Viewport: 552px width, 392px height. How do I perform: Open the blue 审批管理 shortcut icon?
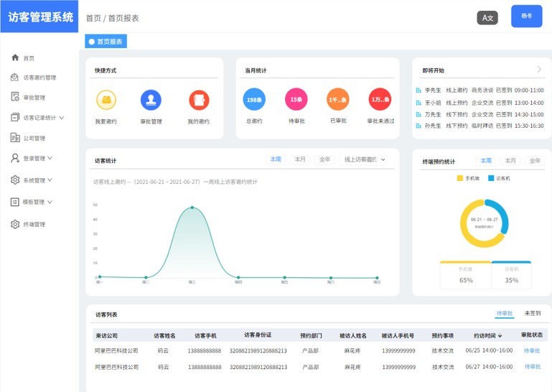(151, 100)
